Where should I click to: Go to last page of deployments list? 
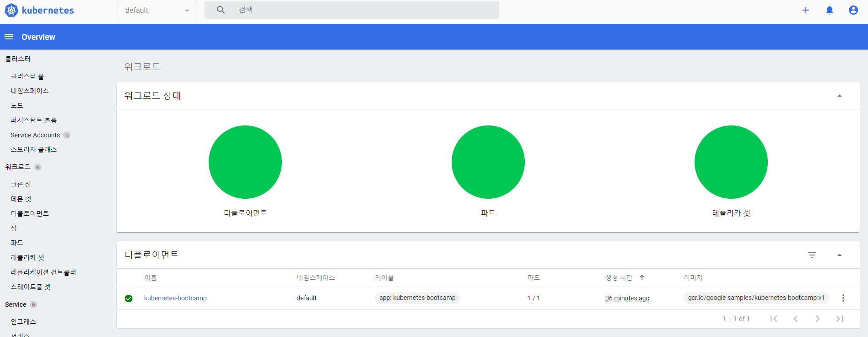click(x=840, y=319)
